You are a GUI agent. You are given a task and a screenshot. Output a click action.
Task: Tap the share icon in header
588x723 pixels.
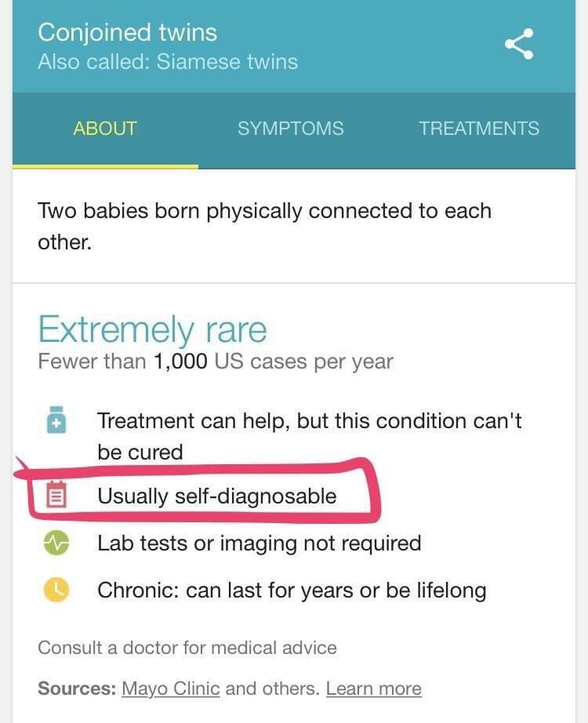(519, 45)
